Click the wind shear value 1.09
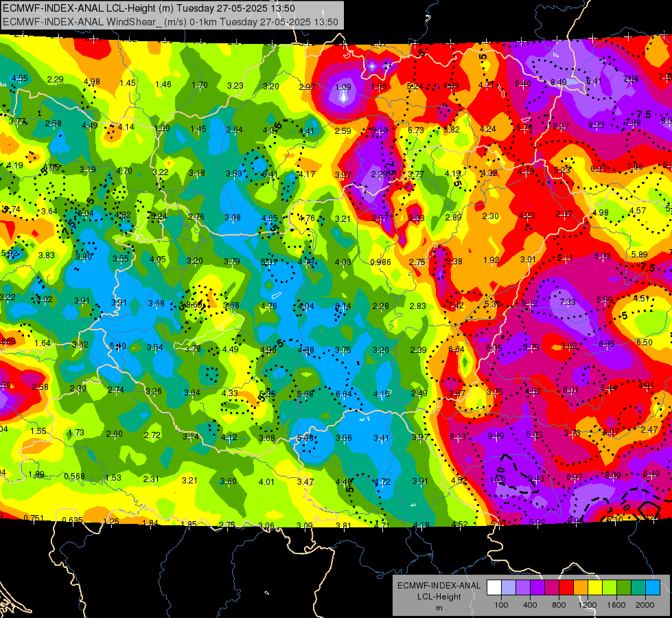Screen dimensions: 672x618 pos(343,87)
